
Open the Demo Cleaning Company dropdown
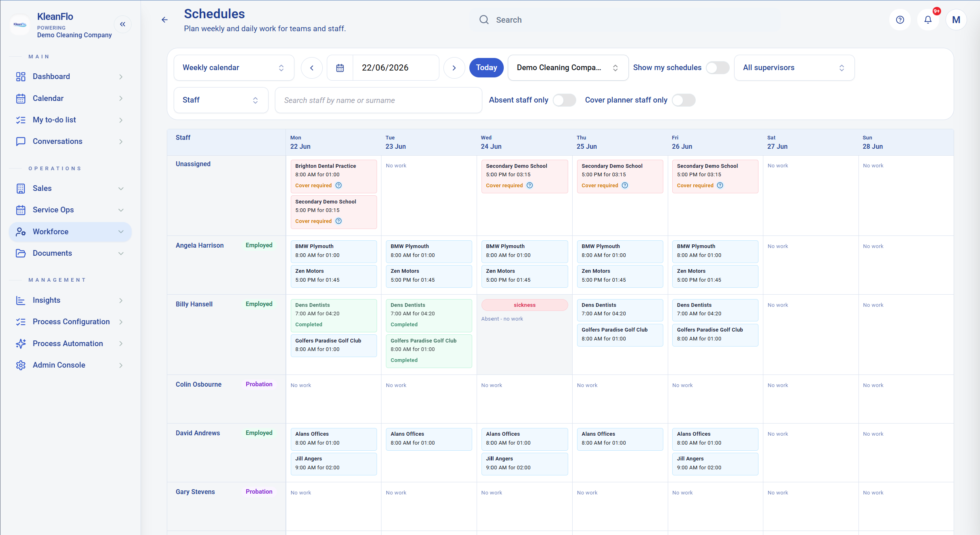(568, 68)
